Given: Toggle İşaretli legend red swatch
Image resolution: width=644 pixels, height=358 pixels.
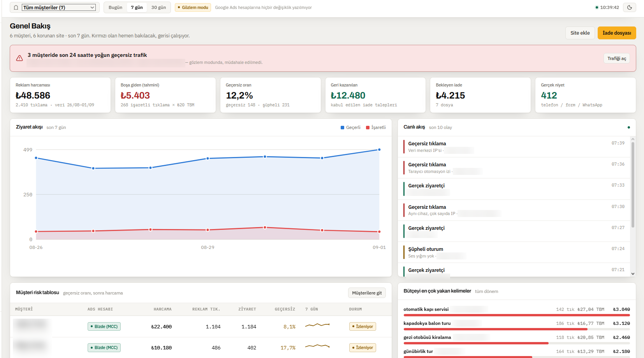Looking at the screenshot, I should click(368, 127).
